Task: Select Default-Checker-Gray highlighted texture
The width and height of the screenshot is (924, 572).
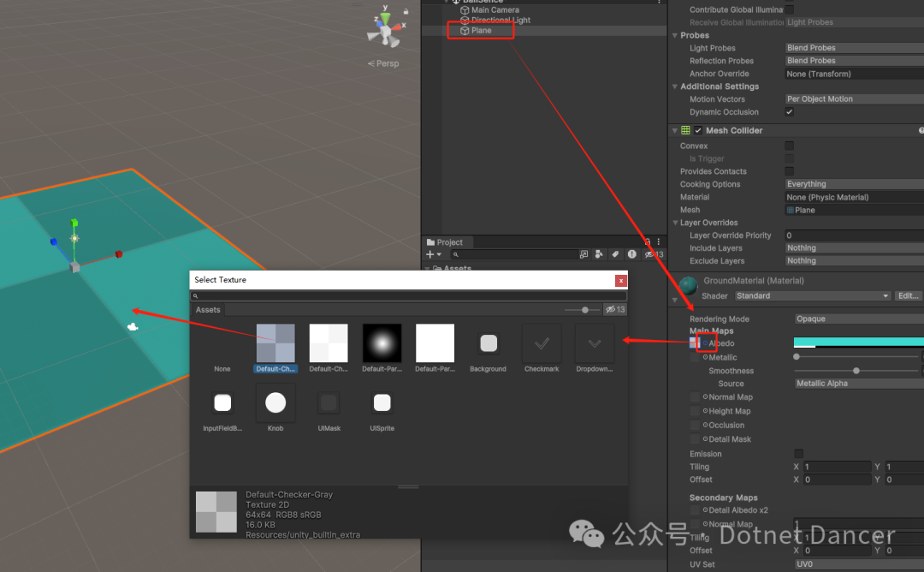Action: [x=275, y=348]
